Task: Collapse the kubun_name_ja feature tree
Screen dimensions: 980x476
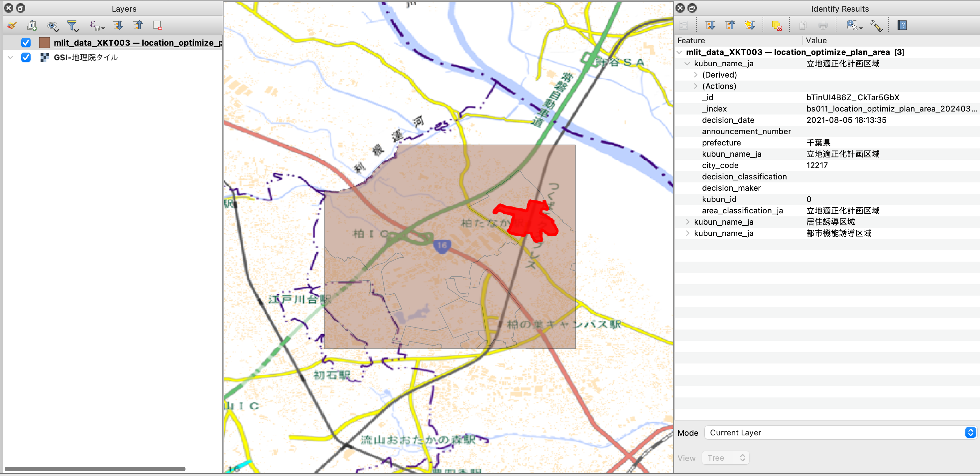Action: click(687, 64)
